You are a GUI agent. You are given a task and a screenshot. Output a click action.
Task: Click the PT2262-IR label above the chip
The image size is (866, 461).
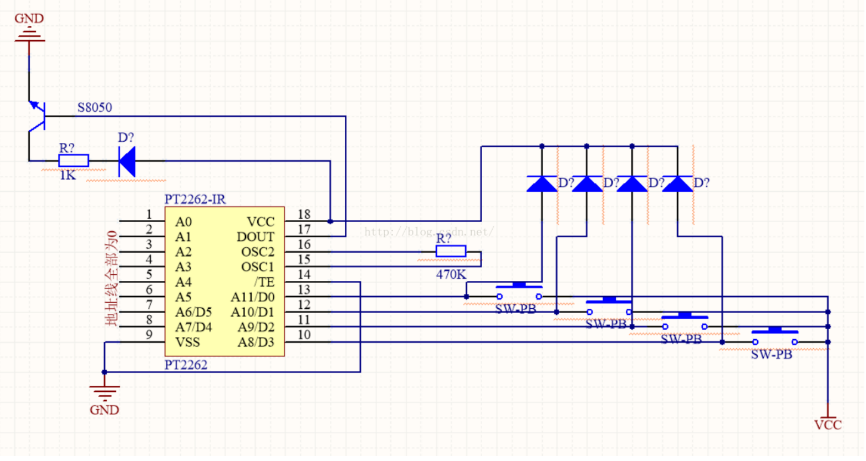pos(195,199)
